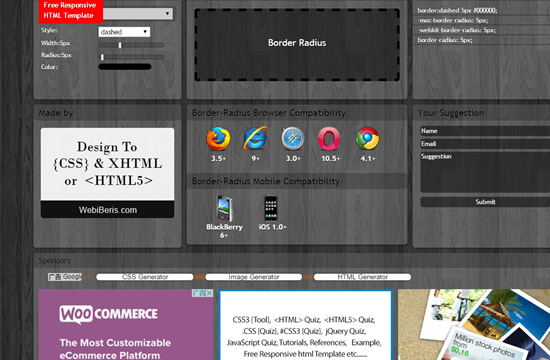Open the CSS Generator sponsor tab
Viewport: 550px width, 360px height.
point(145,277)
